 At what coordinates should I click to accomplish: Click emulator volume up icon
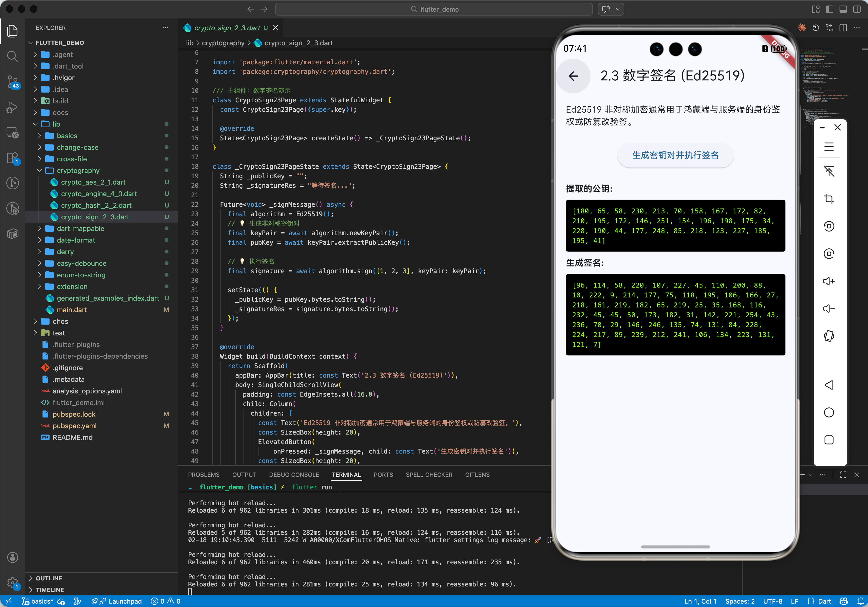[829, 281]
